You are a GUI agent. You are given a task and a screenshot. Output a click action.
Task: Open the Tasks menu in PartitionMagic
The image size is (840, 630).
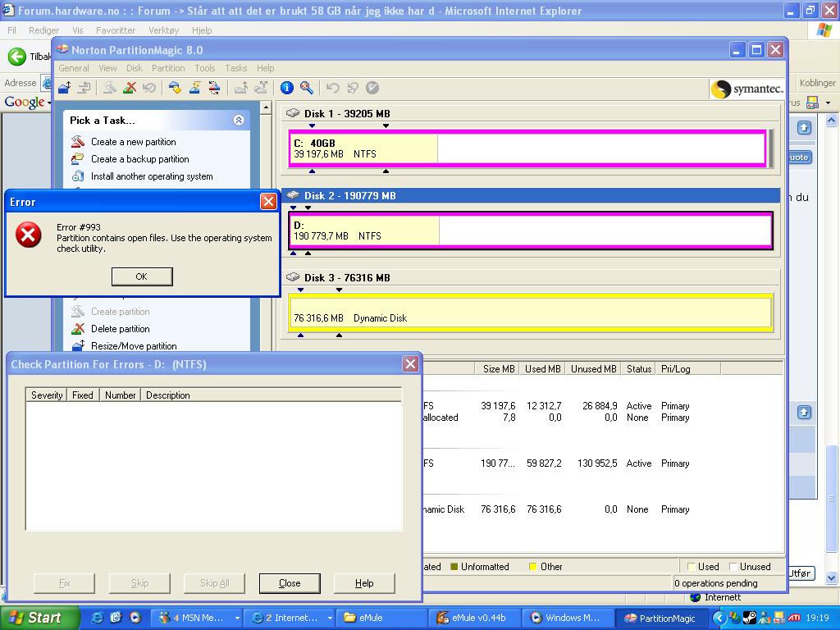pyautogui.click(x=235, y=68)
